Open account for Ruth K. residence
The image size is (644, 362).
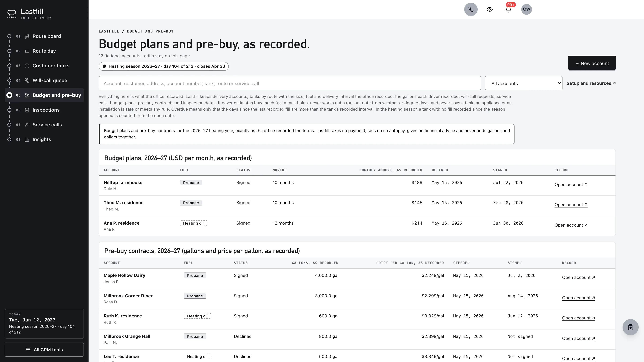[x=578, y=318]
